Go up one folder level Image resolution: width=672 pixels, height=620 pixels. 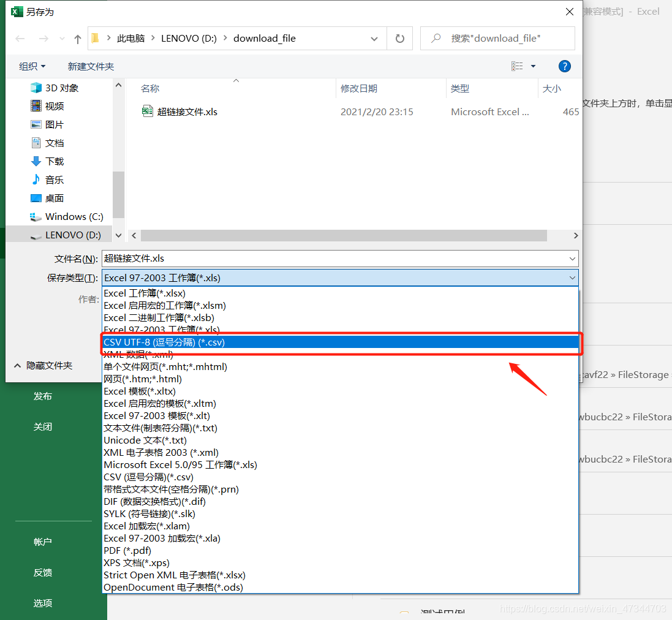click(78, 39)
